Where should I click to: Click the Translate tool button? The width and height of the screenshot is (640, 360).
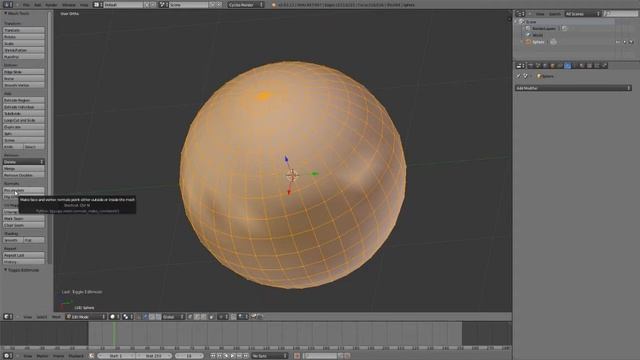[x=24, y=30]
